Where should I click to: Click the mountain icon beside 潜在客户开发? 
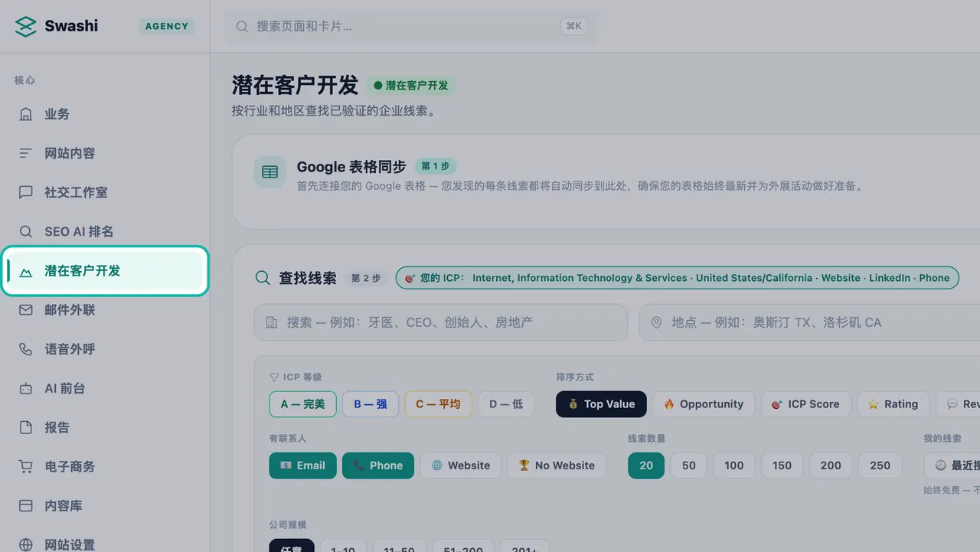point(26,271)
